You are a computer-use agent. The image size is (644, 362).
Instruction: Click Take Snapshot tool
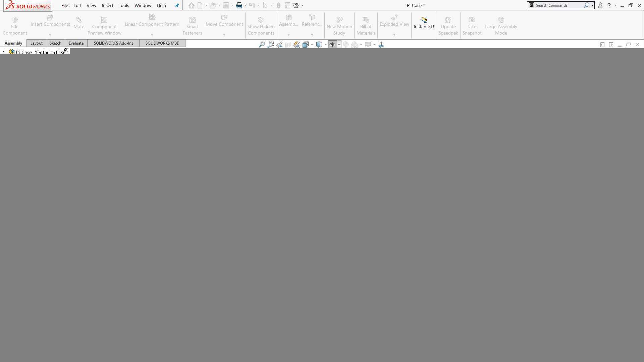(472, 26)
